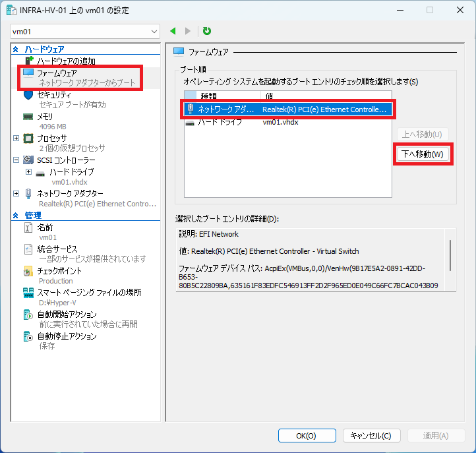Click the 自動停止アクション icon
Viewport: 476px width, 453px height.
click(28, 337)
